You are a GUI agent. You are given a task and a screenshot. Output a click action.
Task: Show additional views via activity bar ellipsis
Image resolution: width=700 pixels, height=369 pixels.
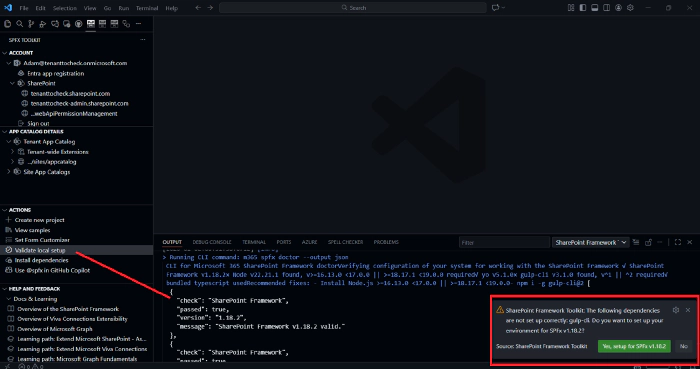click(138, 24)
